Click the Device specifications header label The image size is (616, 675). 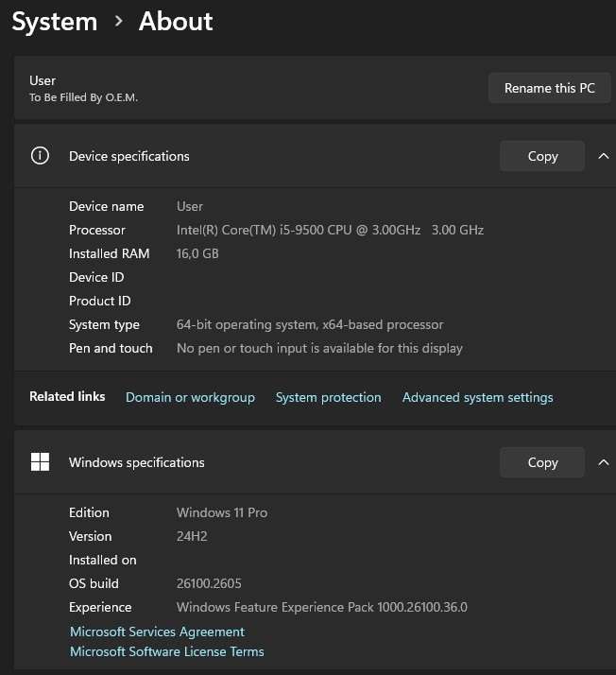(129, 156)
